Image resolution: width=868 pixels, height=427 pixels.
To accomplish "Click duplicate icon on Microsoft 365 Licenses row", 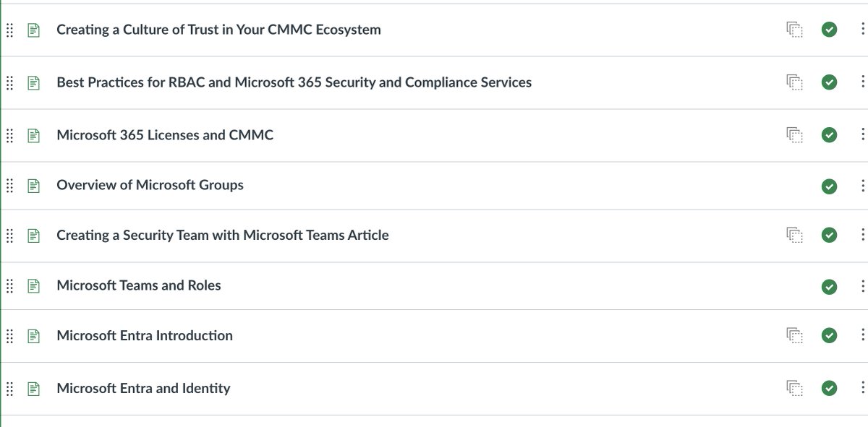I will tap(795, 135).
